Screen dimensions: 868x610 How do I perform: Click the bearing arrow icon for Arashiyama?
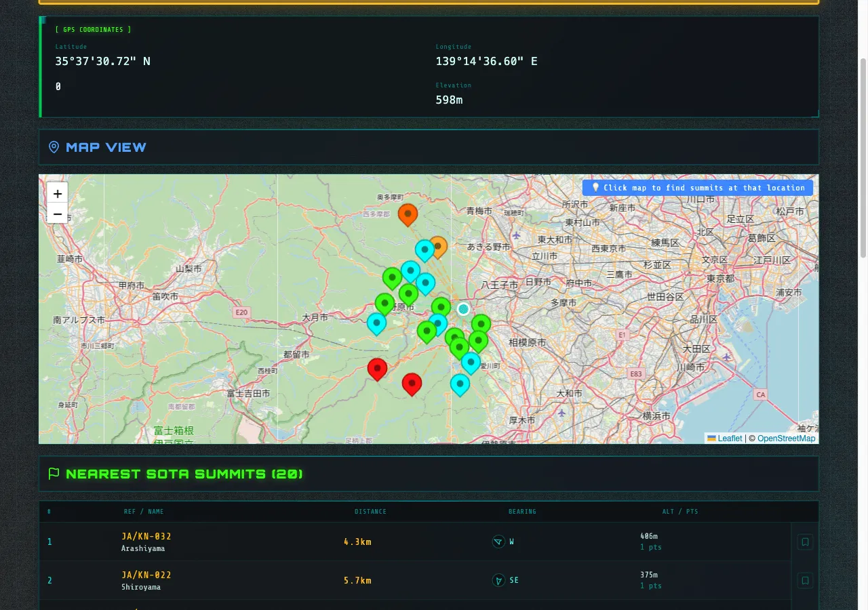coord(498,542)
